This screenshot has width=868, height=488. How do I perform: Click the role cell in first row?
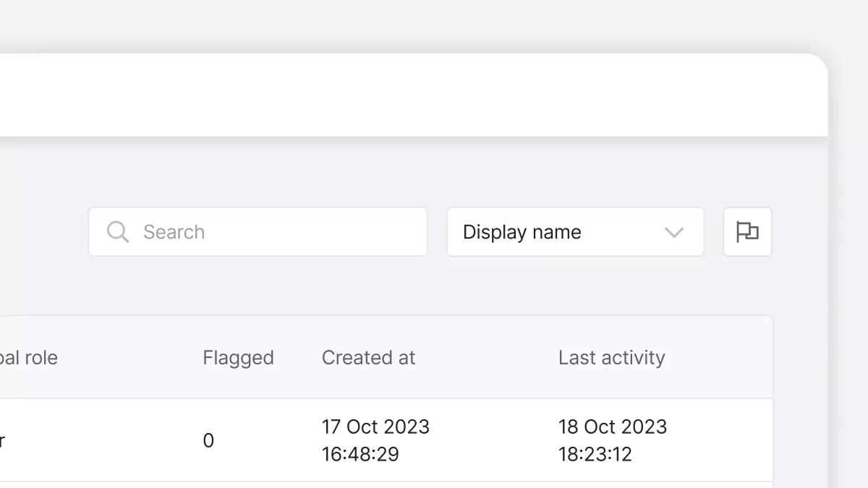click(4, 441)
